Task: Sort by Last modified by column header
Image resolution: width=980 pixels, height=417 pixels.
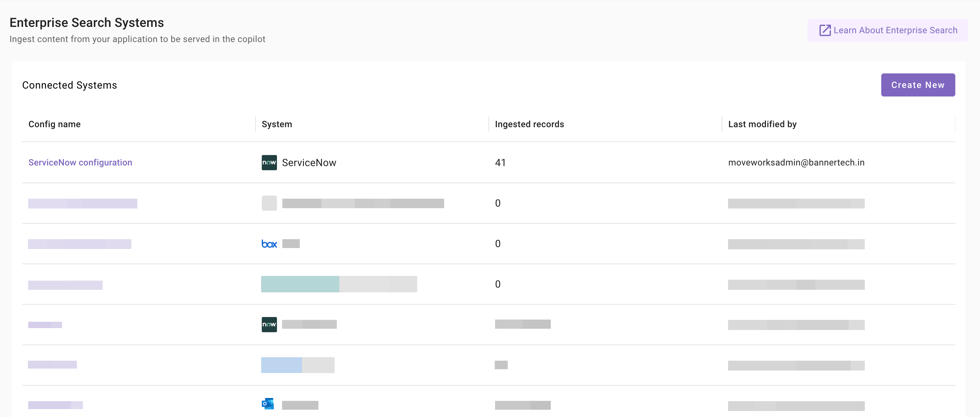Action: (762, 124)
